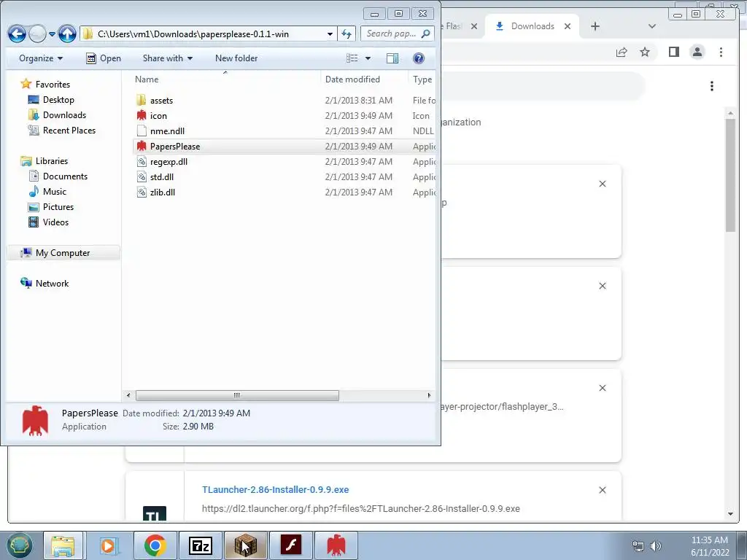Open Chrome tab search chevron
Image resolution: width=747 pixels, height=560 pixels.
click(x=652, y=26)
